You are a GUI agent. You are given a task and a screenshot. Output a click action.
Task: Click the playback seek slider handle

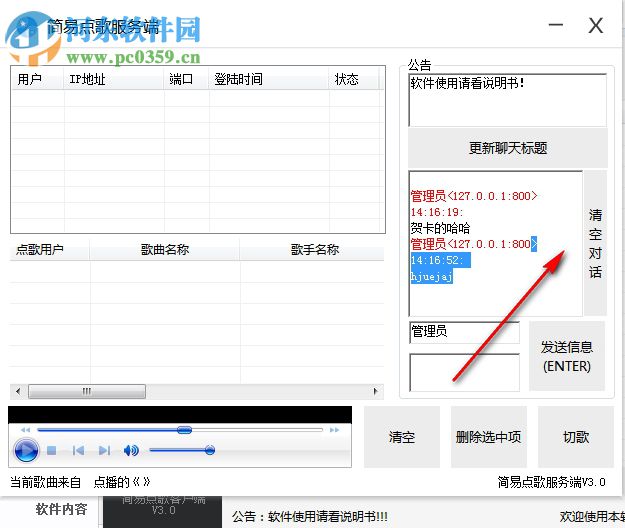click(x=184, y=430)
